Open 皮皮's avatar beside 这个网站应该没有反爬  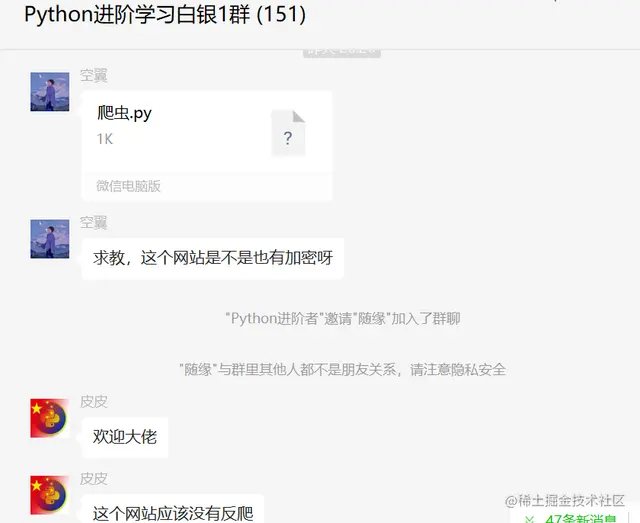click(50, 495)
